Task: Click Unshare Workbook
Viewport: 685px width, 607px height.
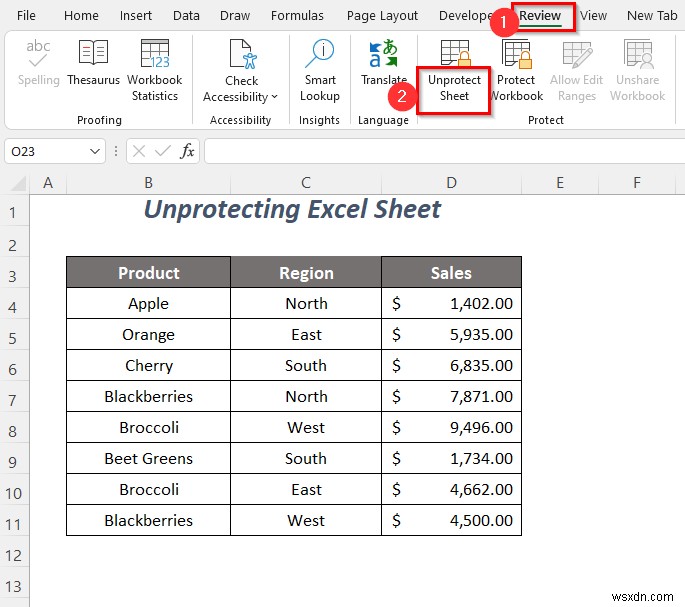Action: click(x=637, y=70)
